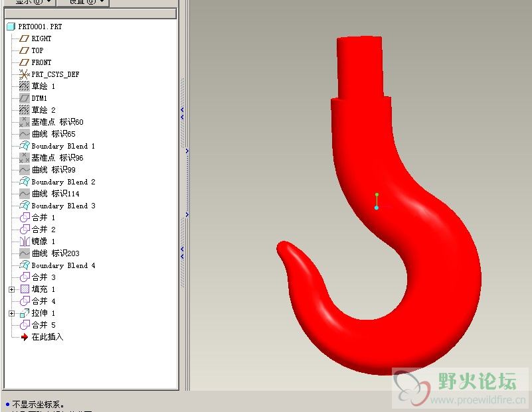The height and width of the screenshot is (412, 532).
Task: Select Boundary Blend 2 label
Action: tap(64, 182)
